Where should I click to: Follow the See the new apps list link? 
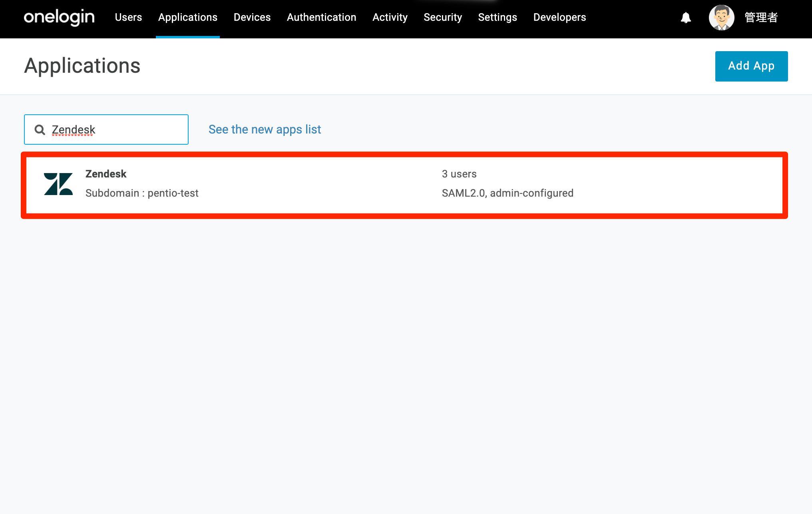265,129
